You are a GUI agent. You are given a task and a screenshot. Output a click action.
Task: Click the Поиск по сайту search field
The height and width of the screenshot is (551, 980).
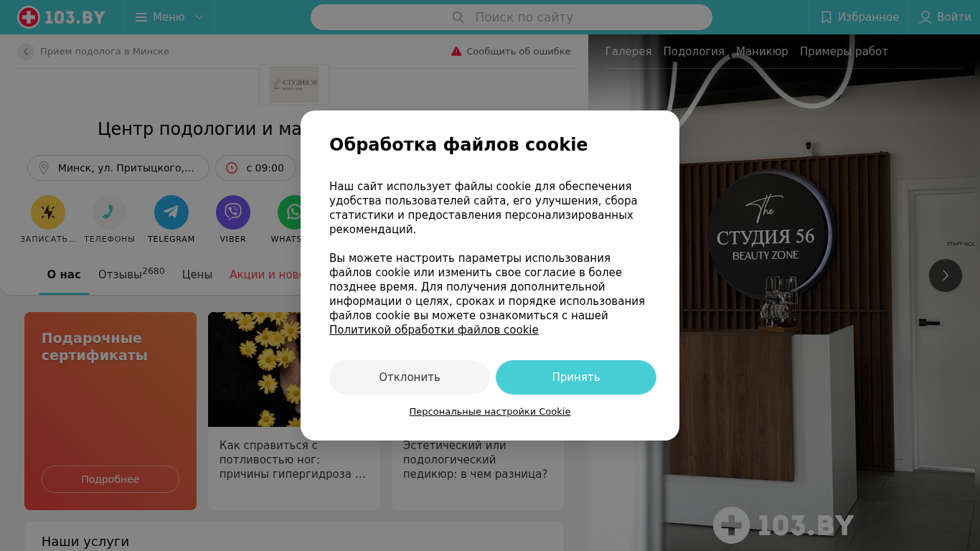pos(512,17)
